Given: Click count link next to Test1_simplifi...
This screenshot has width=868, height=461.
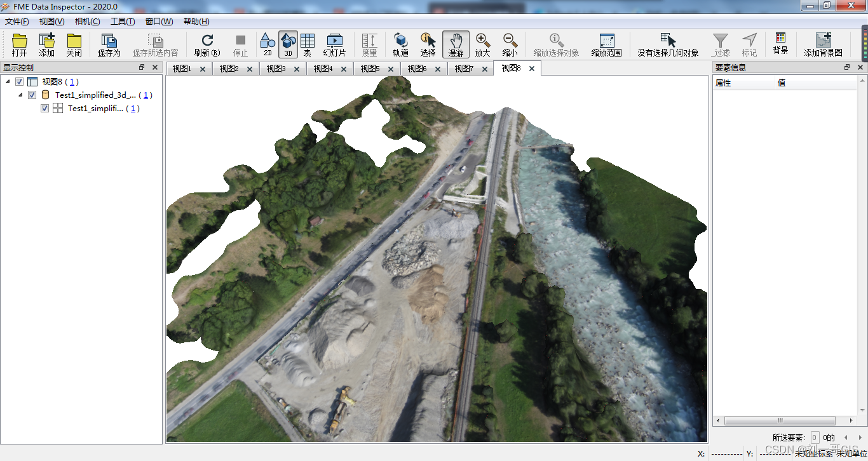Looking at the screenshot, I should click(133, 108).
